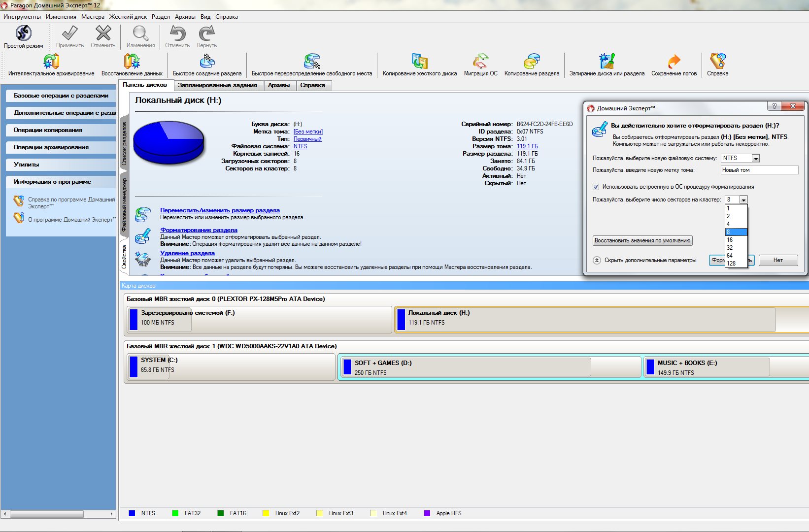Click the Отменить cross icon in toolbar
Screen dimensions: 809x532
click(x=103, y=33)
